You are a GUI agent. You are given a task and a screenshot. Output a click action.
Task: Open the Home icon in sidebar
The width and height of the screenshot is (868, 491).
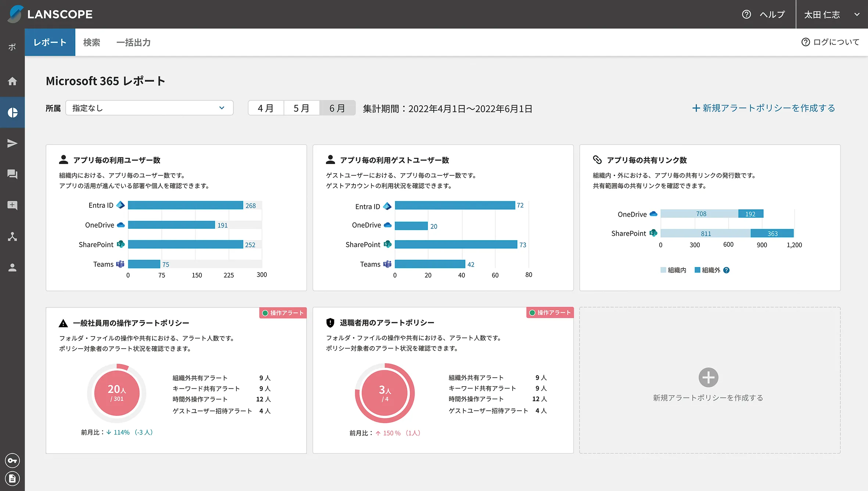(x=12, y=81)
